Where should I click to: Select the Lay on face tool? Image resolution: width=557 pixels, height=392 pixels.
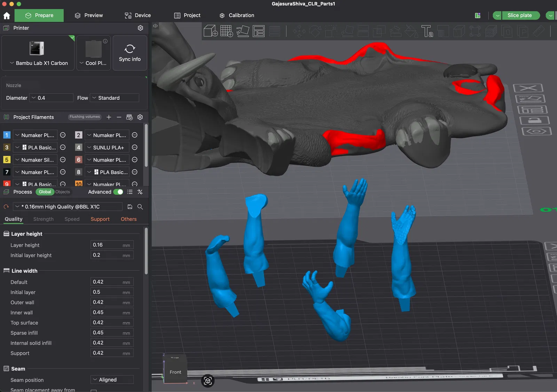click(347, 31)
